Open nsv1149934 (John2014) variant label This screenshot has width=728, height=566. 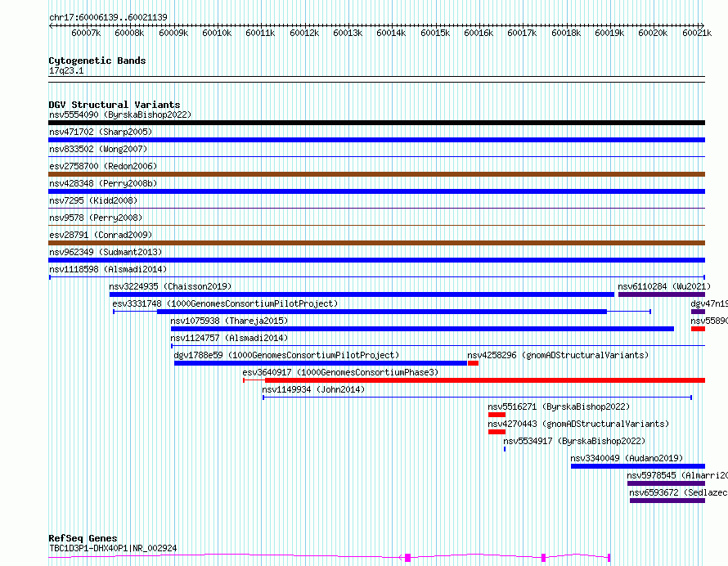pos(313,389)
